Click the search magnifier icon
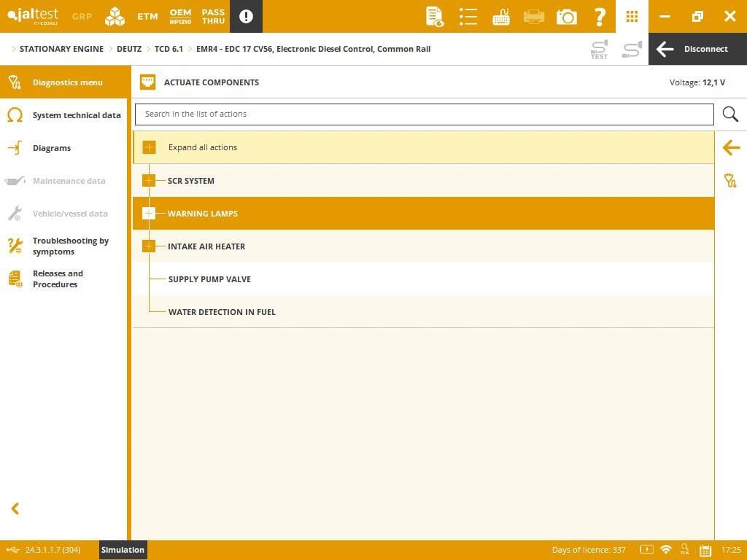 pyautogui.click(x=730, y=114)
